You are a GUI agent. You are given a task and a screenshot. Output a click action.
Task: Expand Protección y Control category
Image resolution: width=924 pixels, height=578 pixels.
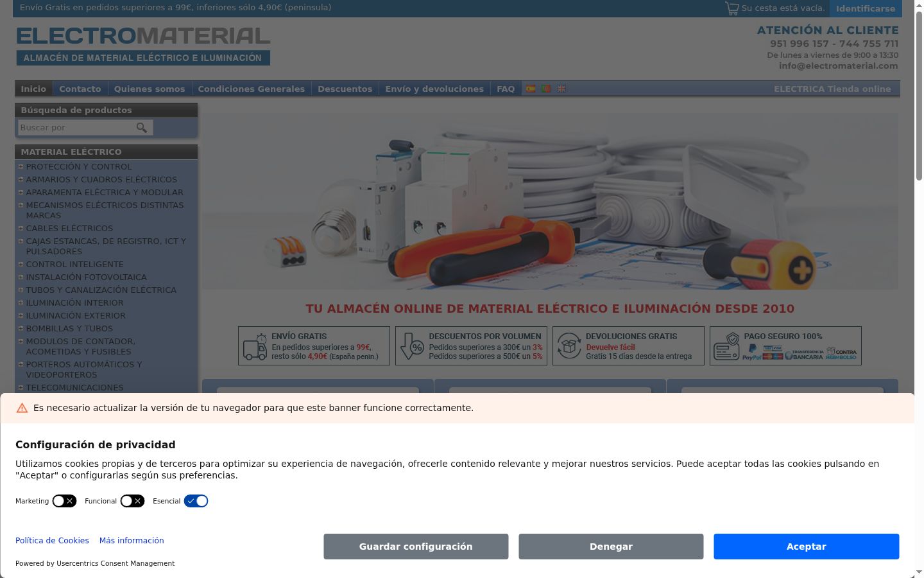click(x=21, y=166)
